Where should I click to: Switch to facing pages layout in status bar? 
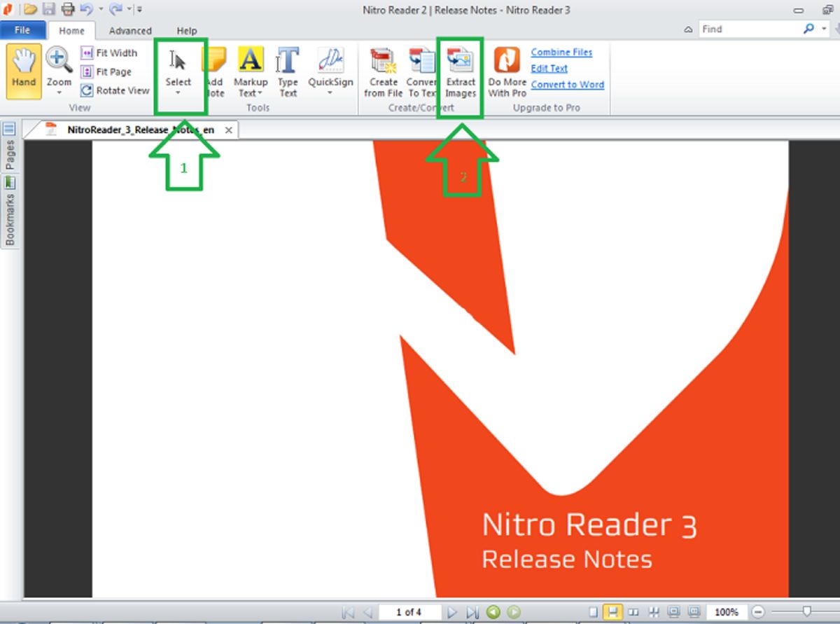click(x=632, y=611)
